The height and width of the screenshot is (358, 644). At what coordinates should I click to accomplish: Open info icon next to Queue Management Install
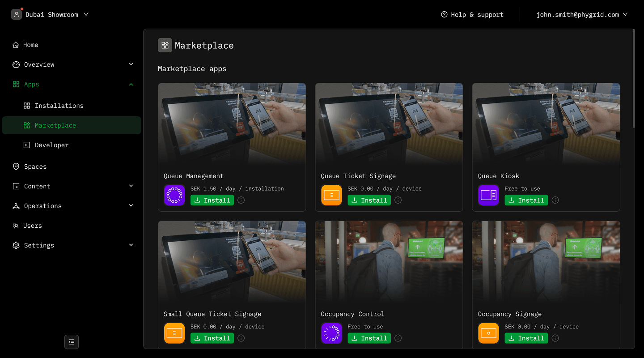[x=241, y=200]
